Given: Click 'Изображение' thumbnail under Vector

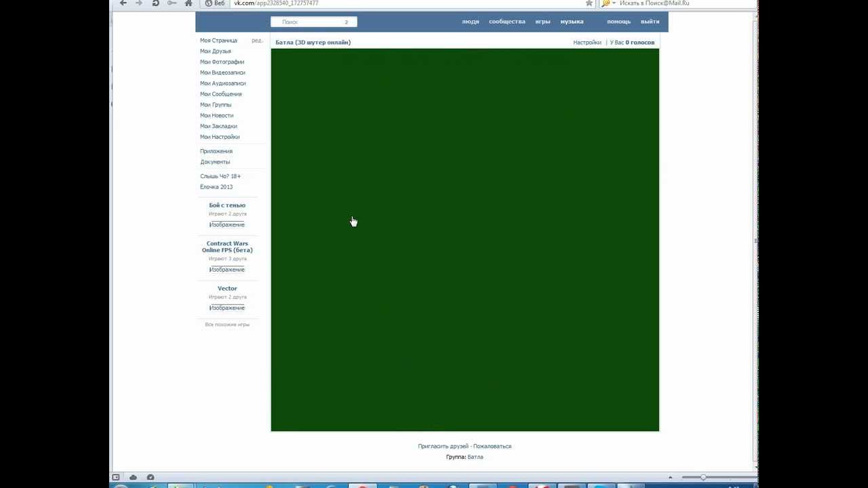Looking at the screenshot, I should coord(226,308).
